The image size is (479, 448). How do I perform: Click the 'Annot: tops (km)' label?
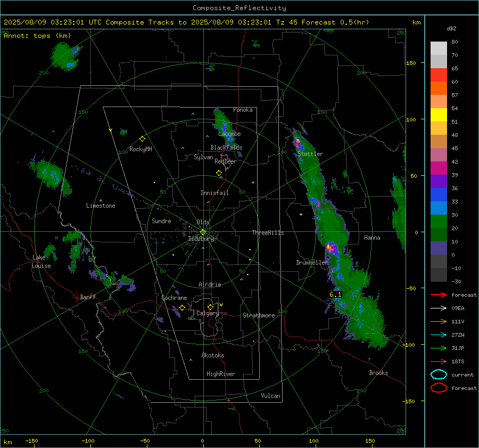[x=37, y=36]
